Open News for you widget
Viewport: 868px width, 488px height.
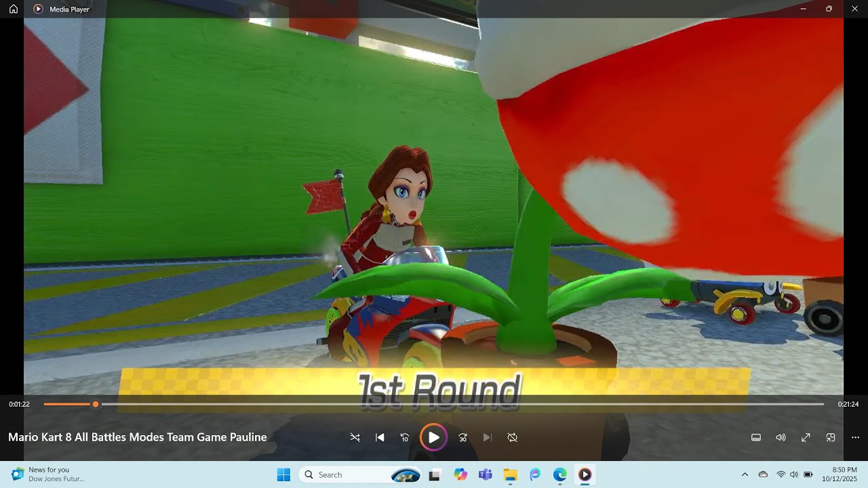coord(47,474)
